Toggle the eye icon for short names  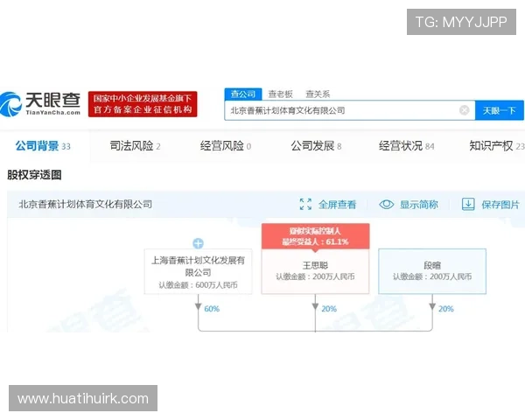(x=387, y=204)
